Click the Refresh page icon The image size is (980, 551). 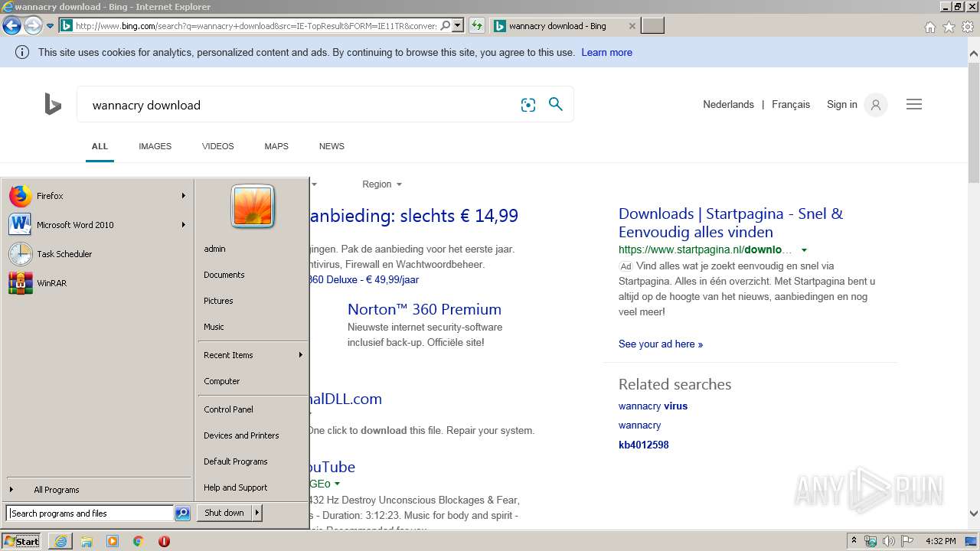[x=477, y=26]
